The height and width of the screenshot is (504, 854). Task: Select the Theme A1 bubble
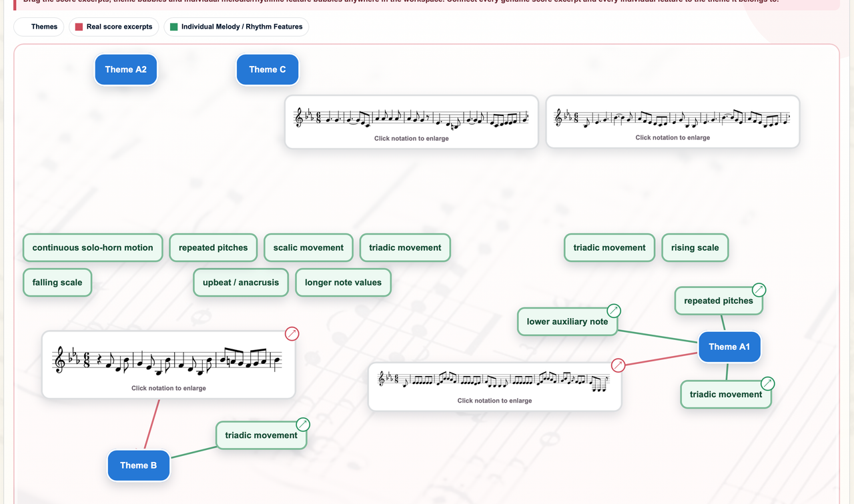point(729,347)
